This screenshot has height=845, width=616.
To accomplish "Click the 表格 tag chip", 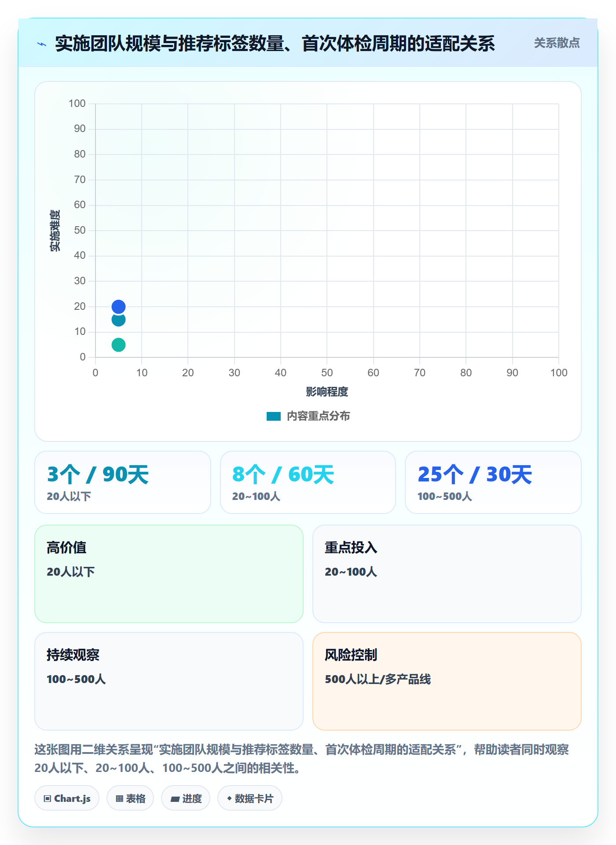I will (130, 798).
